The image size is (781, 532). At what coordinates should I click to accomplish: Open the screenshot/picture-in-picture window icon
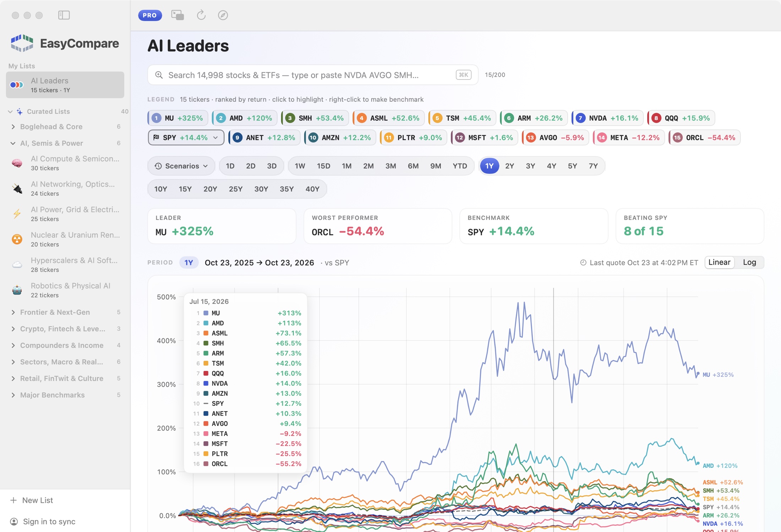pyautogui.click(x=177, y=15)
